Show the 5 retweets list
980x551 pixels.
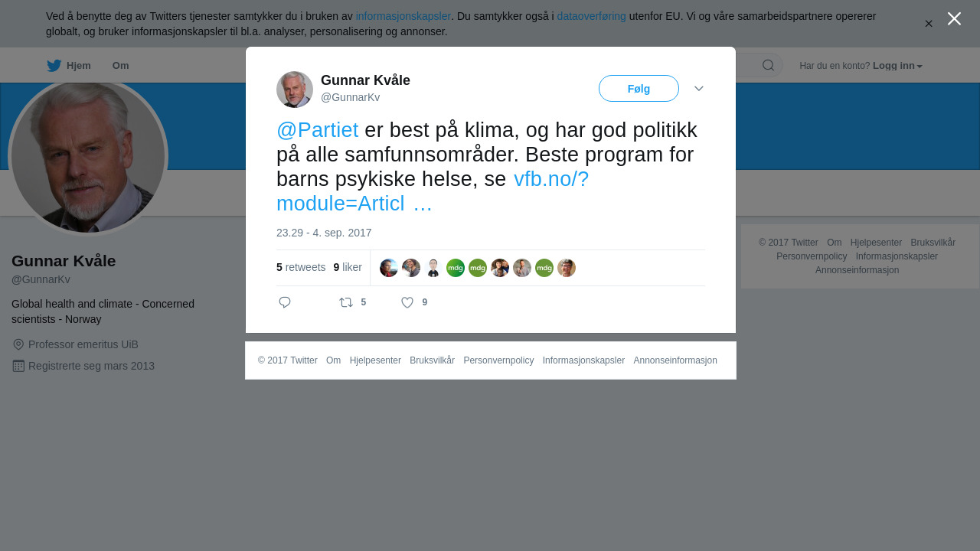pyautogui.click(x=301, y=267)
